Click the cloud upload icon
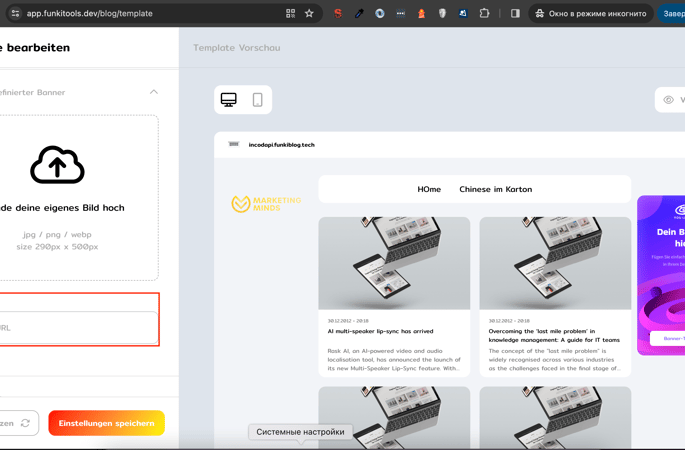The width and height of the screenshot is (685, 450). pos(57,165)
